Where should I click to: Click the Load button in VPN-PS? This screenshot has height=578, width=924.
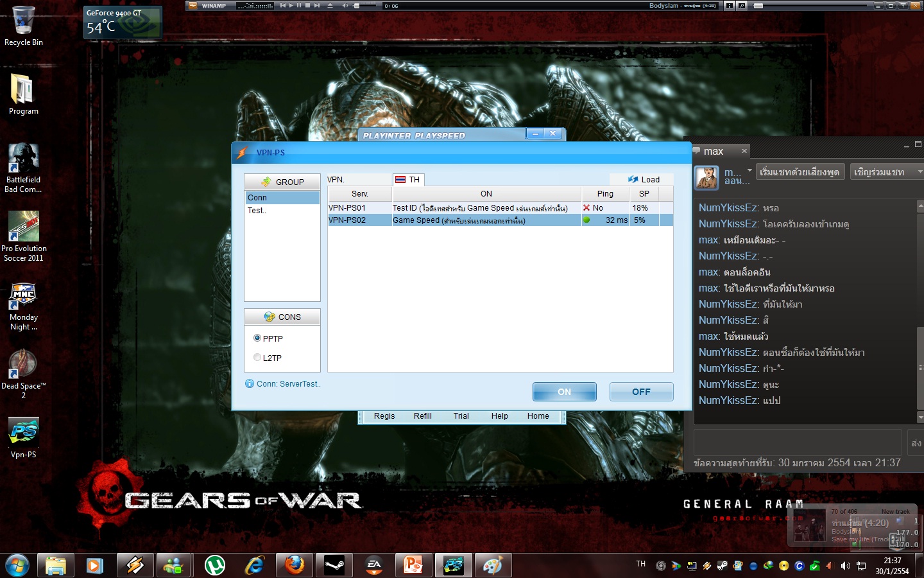coord(644,180)
